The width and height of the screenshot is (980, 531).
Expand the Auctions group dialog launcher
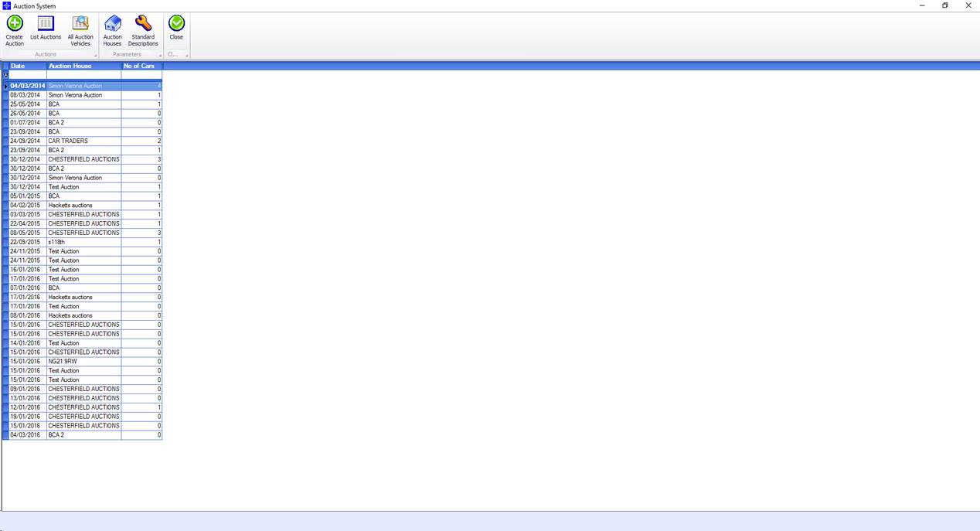click(96, 56)
